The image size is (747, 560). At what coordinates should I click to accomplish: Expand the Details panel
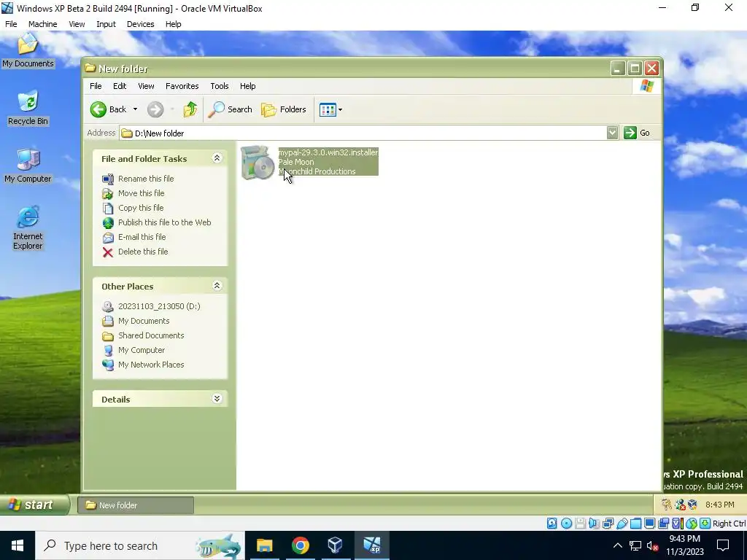(x=217, y=399)
